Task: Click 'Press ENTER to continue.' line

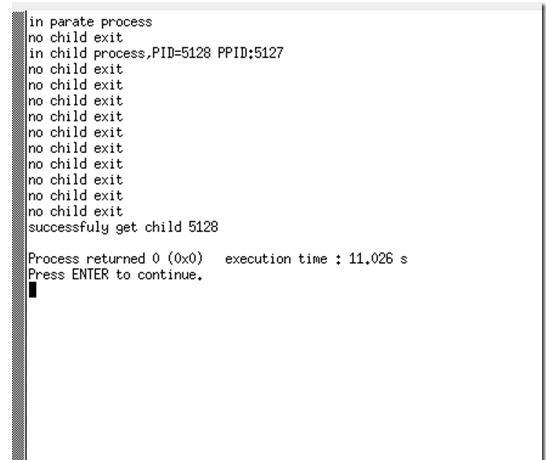Action: click(x=115, y=275)
